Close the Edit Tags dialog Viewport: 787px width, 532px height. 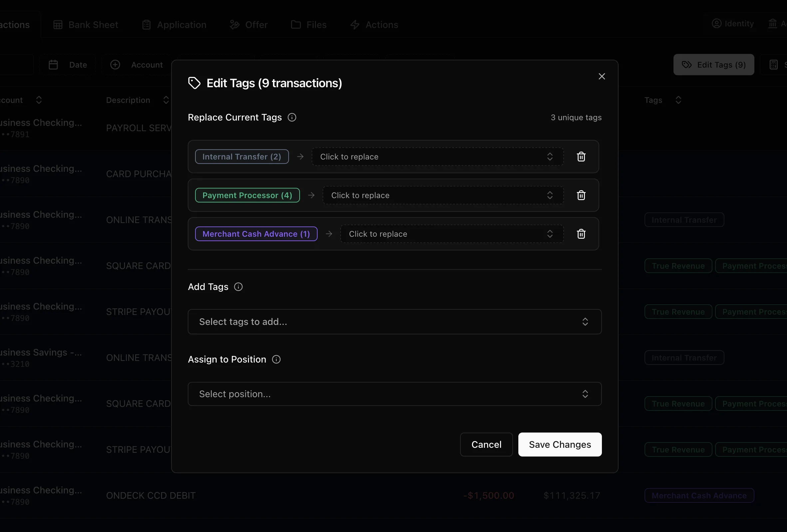click(x=602, y=76)
